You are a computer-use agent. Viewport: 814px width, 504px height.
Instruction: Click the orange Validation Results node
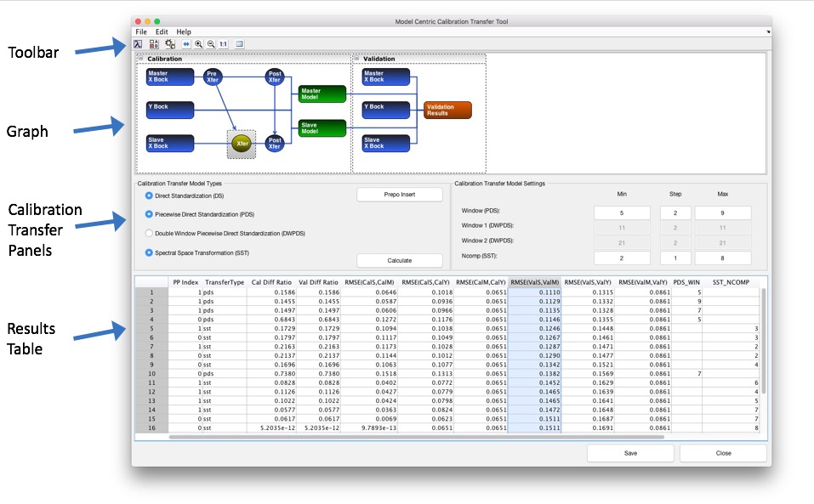tap(447, 110)
